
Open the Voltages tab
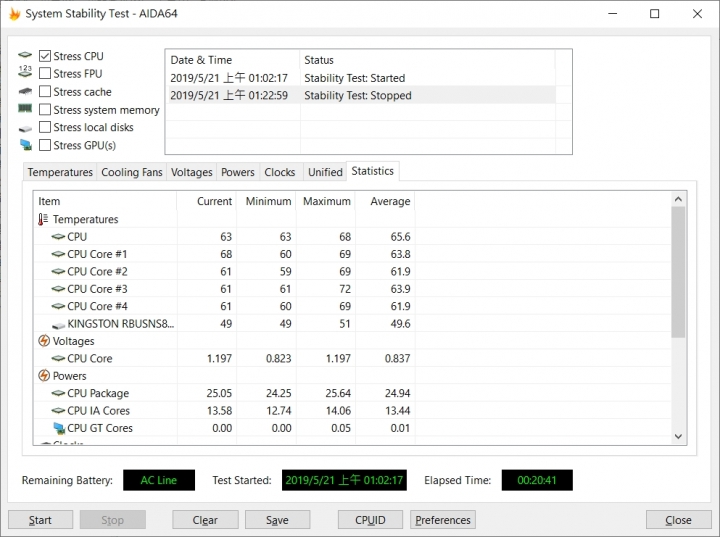(x=191, y=172)
